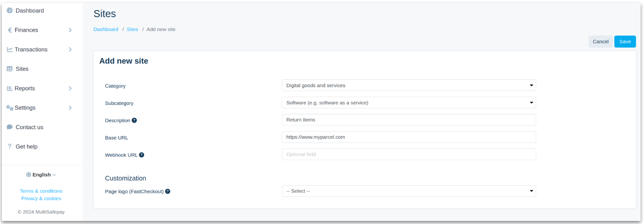Image resolution: width=644 pixels, height=224 pixels.
Task: Click the Settings gears icon
Action: pos(10,108)
